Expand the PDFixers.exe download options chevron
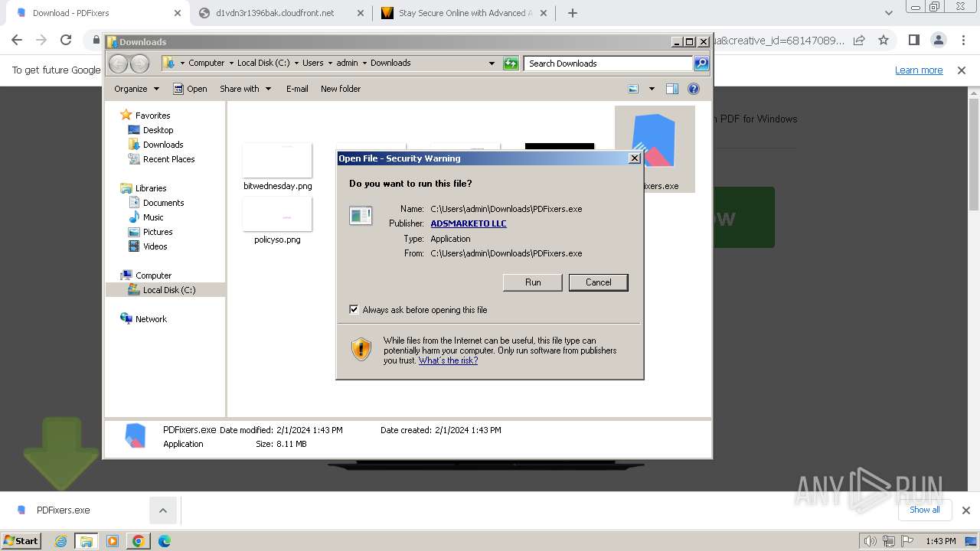Screen dimensions: 980x551 [162, 510]
